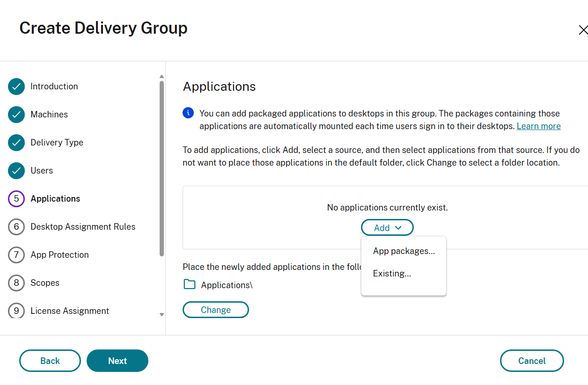Click the step 6 number circle icon
This screenshot has width=588, height=385.
point(16,227)
